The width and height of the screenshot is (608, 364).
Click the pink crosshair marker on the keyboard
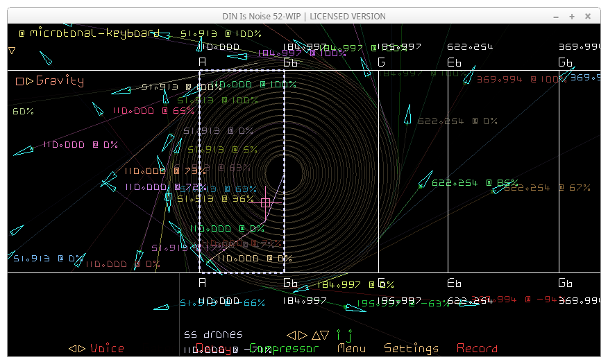[265, 203]
